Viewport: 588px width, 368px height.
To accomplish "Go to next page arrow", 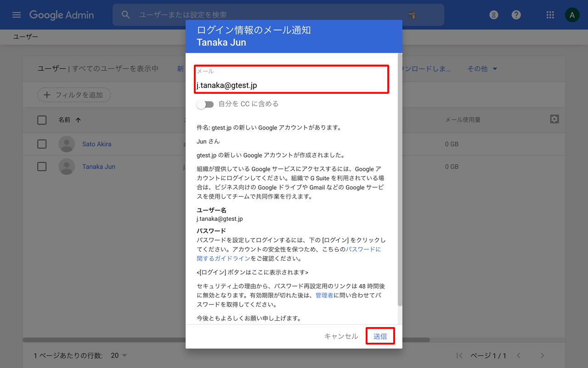I will tap(542, 356).
